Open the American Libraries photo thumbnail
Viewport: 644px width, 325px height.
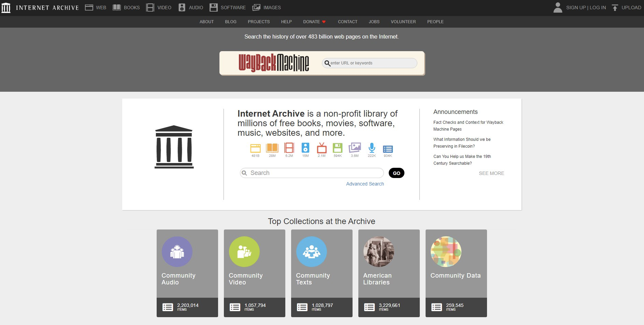379,252
